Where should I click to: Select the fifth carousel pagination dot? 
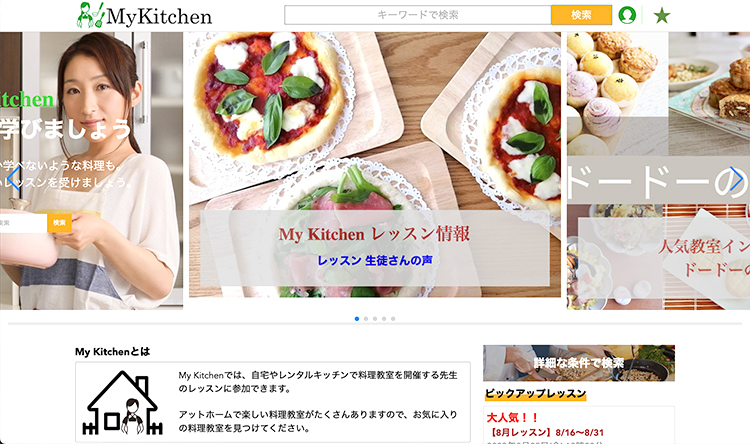click(393, 319)
